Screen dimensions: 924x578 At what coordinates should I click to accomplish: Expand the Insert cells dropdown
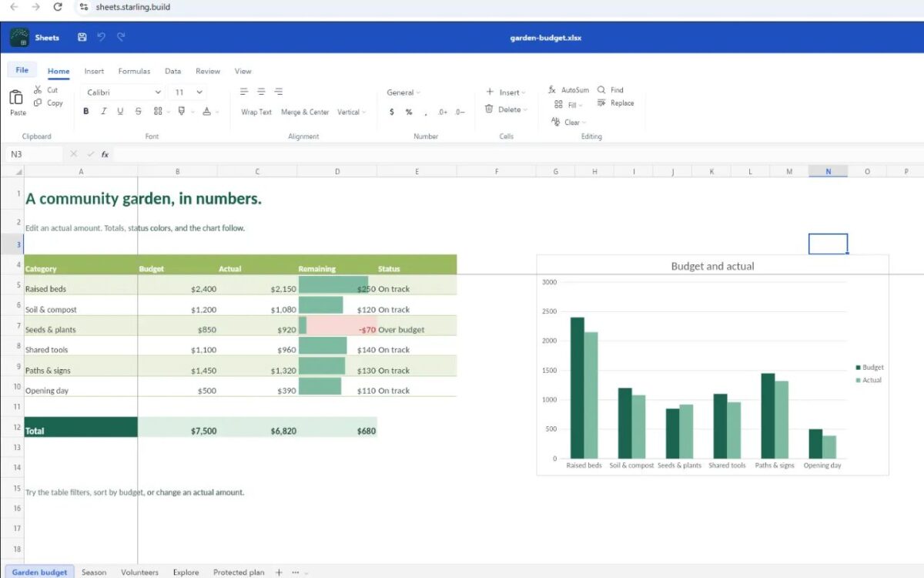[505, 92]
